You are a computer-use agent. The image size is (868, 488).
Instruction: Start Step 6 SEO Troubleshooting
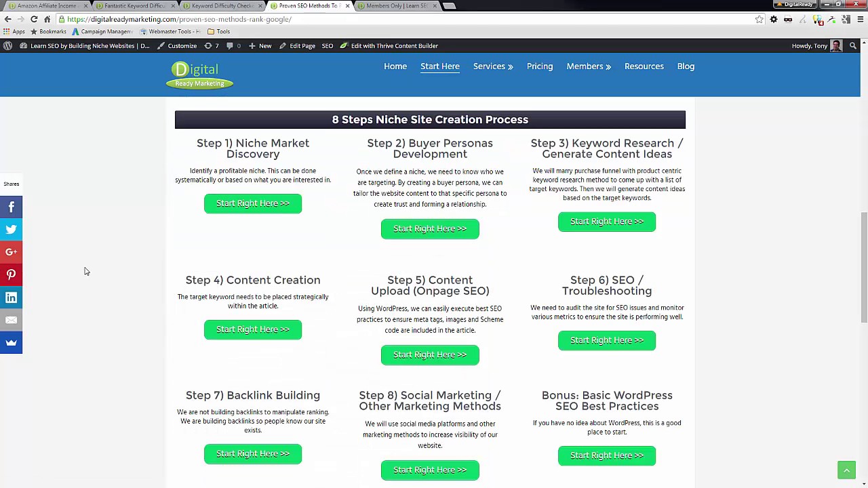(607, 340)
